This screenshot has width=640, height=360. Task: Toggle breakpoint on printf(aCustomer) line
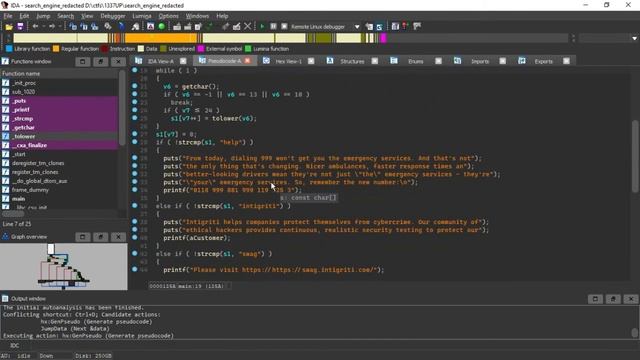pyautogui.click(x=135, y=238)
